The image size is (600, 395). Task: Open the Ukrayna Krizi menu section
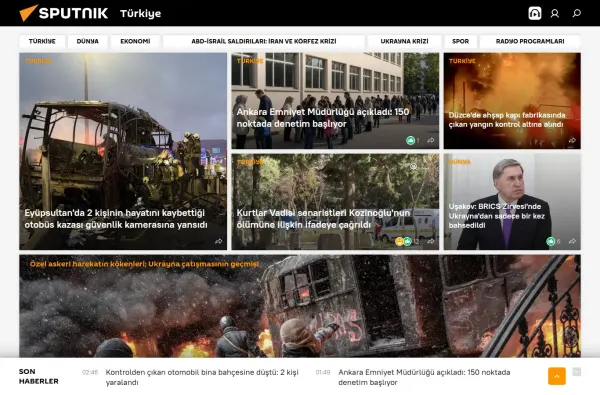click(x=404, y=41)
